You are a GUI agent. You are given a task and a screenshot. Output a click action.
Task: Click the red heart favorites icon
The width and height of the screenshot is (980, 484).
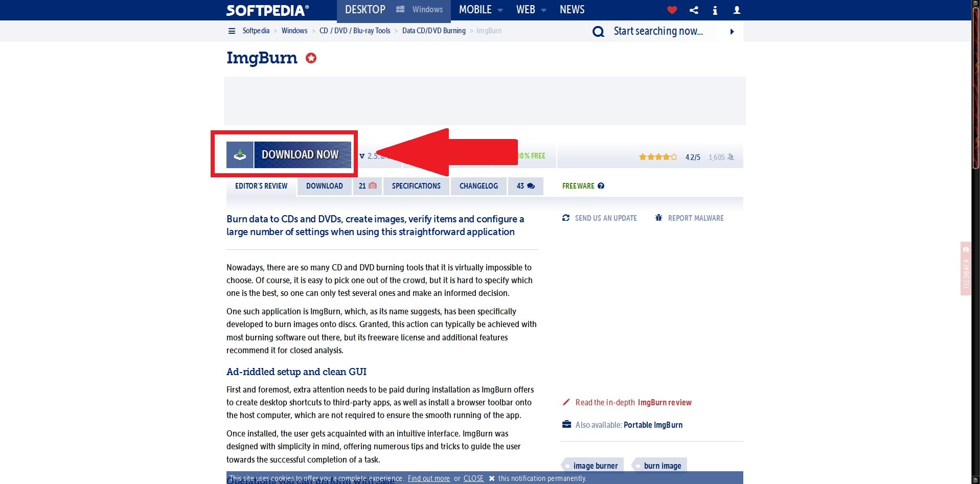point(672,10)
